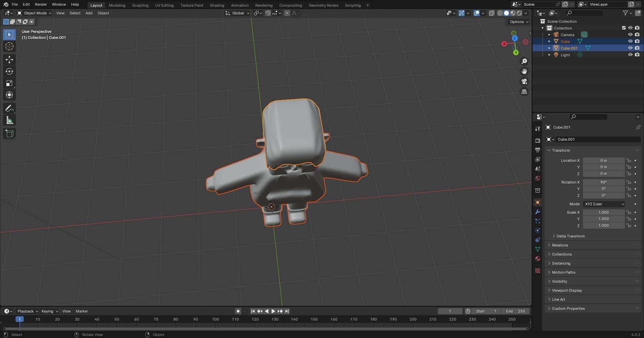This screenshot has height=338, width=644.
Task: Disable Cube rendering via camera icon
Action: click(637, 41)
